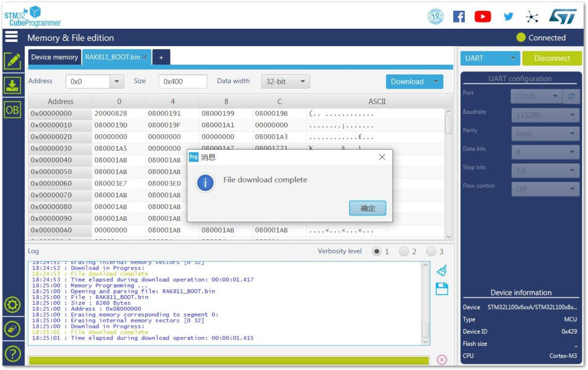
Task: Refresh the COM port list
Action: pyautogui.click(x=571, y=96)
